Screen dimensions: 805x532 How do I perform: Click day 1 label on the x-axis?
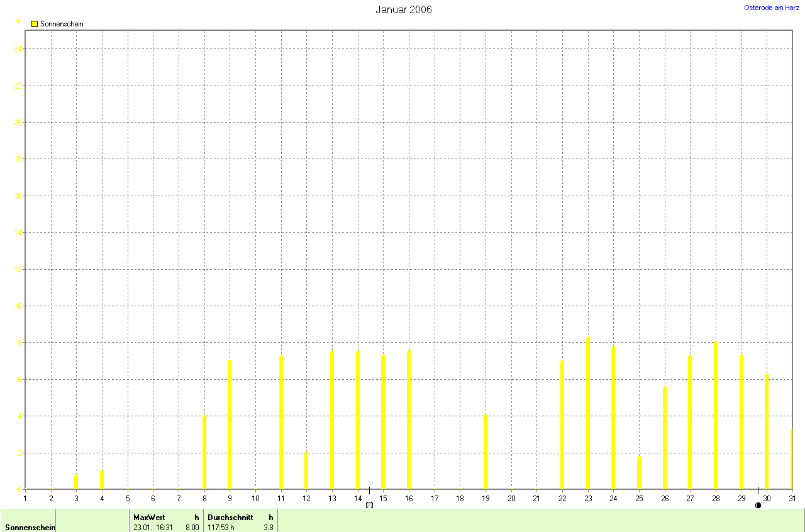point(25,498)
